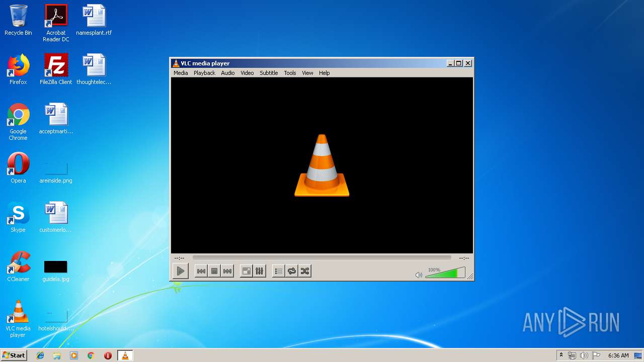Toggle fullscreen video mode
The width and height of the screenshot is (644, 362).
pyautogui.click(x=247, y=271)
